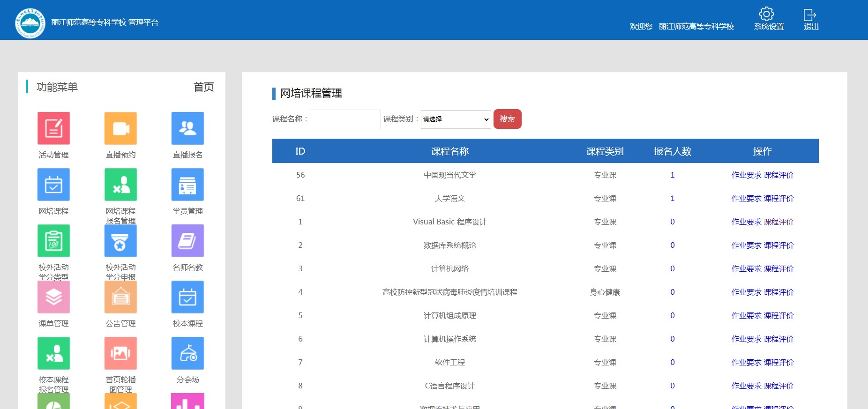Open the 课单管理 layers icon
The width and height of the screenshot is (868, 409).
53,297
